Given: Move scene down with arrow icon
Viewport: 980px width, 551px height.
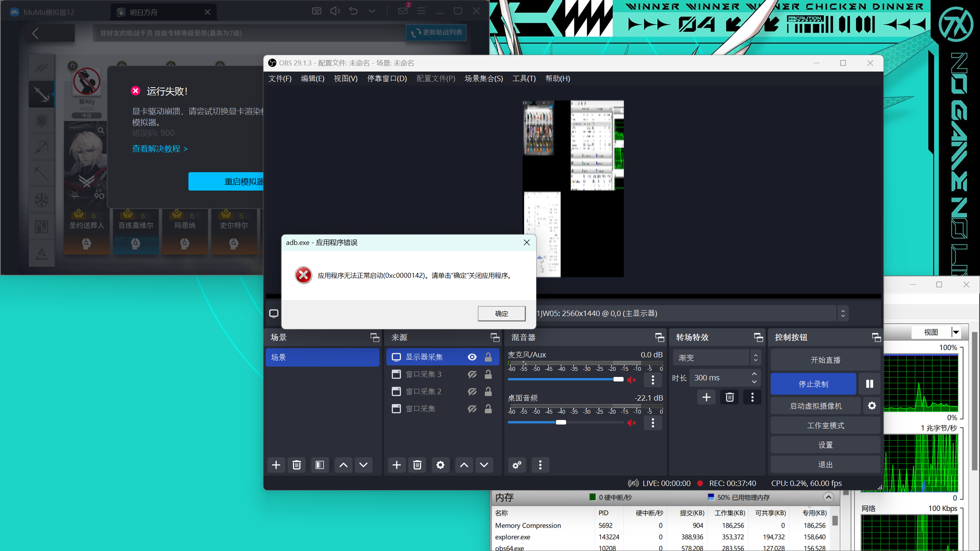Looking at the screenshot, I should [x=363, y=465].
